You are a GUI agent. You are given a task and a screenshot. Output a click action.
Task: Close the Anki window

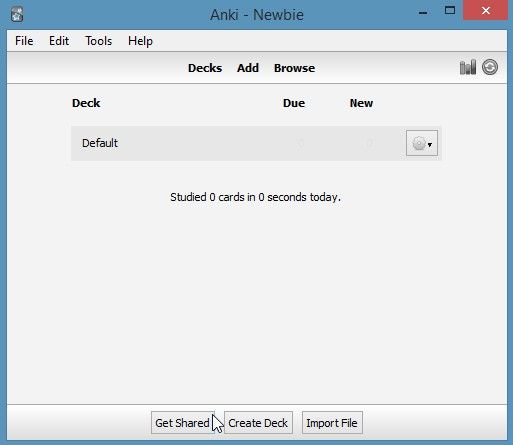coord(486,10)
